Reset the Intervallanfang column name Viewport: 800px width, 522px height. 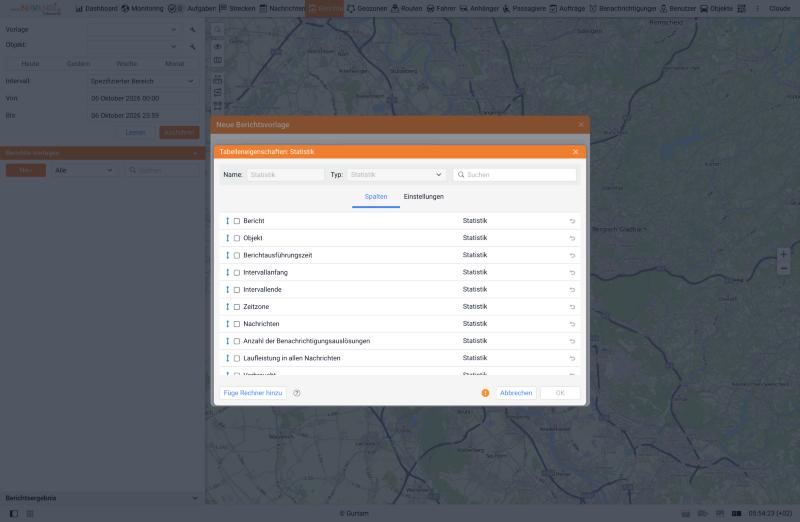(572, 272)
